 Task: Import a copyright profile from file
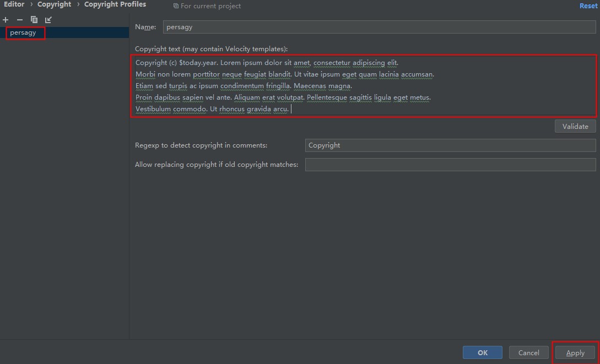[48, 20]
